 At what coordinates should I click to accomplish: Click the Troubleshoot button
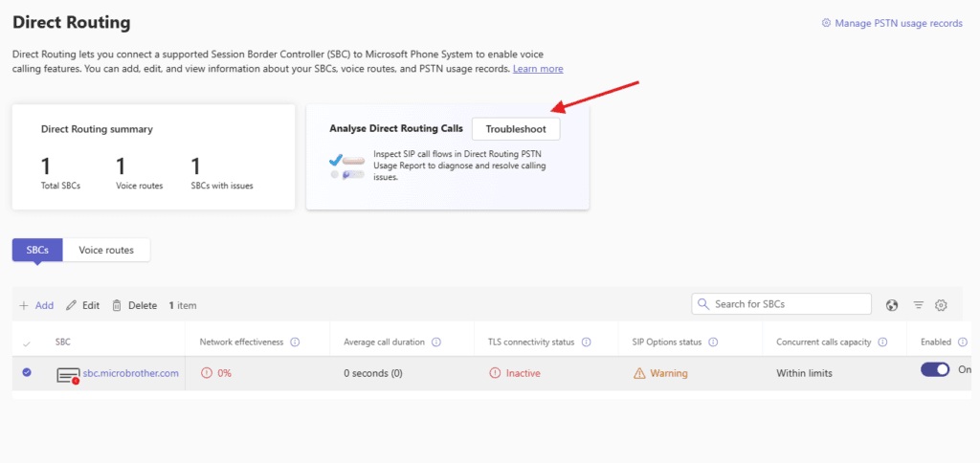click(516, 129)
